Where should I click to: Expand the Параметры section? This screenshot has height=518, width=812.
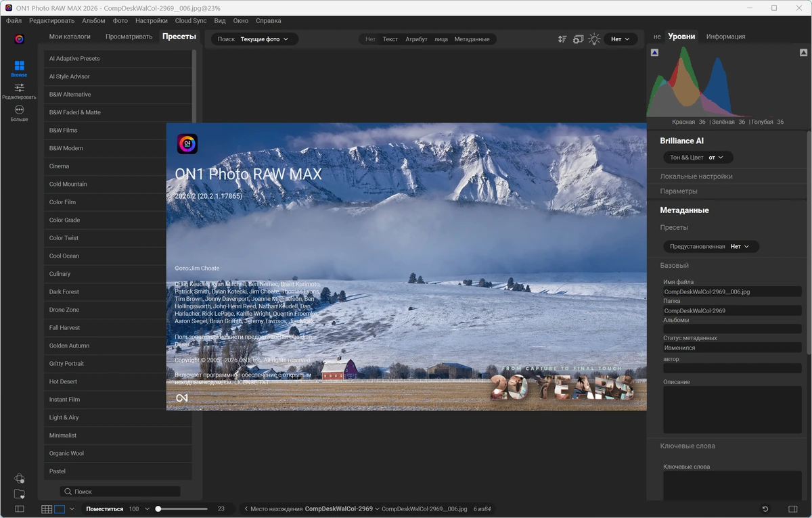coord(679,191)
